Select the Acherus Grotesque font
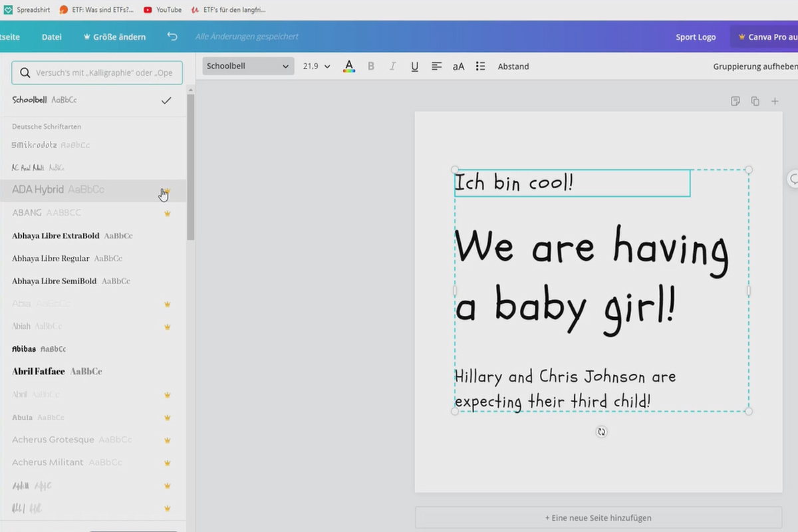This screenshot has width=798, height=532. click(93, 440)
